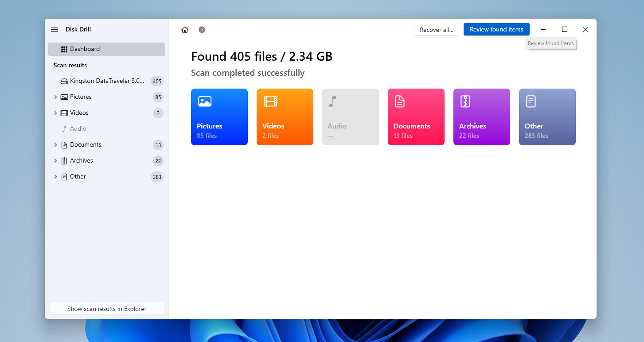Select Dashboard in the sidebar

pos(106,49)
